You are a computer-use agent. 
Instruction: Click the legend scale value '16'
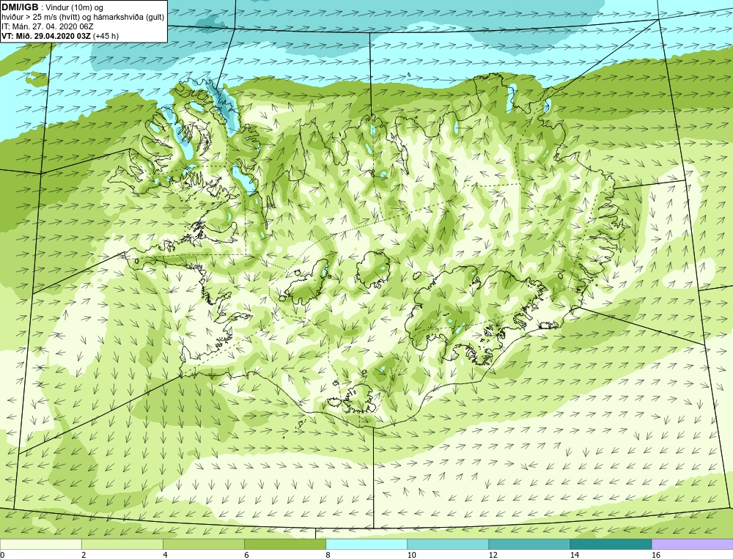pyautogui.click(x=655, y=555)
